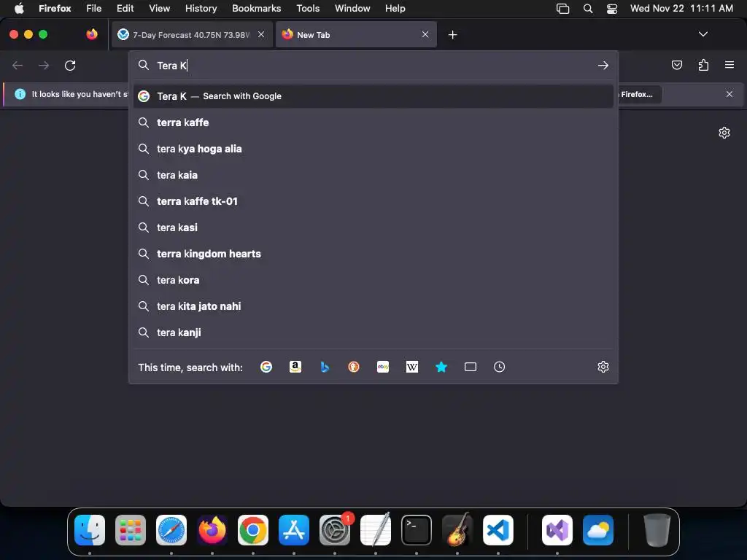Open System Settings from the Dock
This screenshot has height=560, width=747.
[x=335, y=530]
